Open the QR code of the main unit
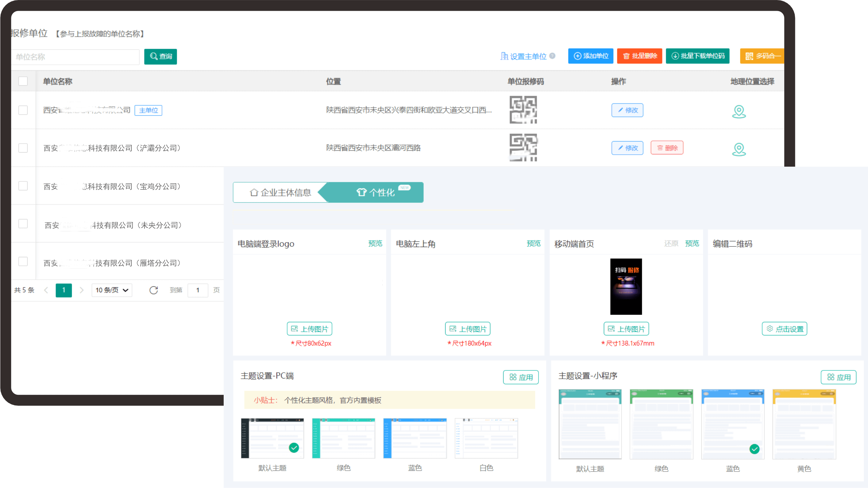868x488 pixels. (523, 110)
